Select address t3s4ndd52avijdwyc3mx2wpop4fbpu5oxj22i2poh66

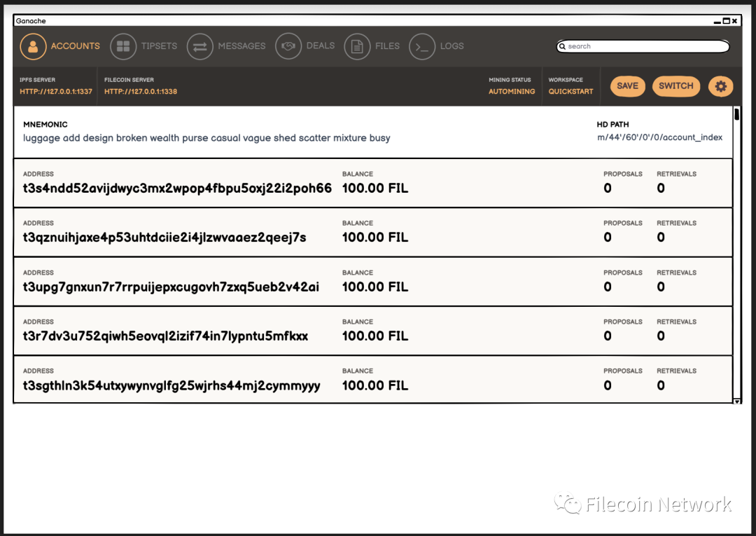[x=177, y=188]
